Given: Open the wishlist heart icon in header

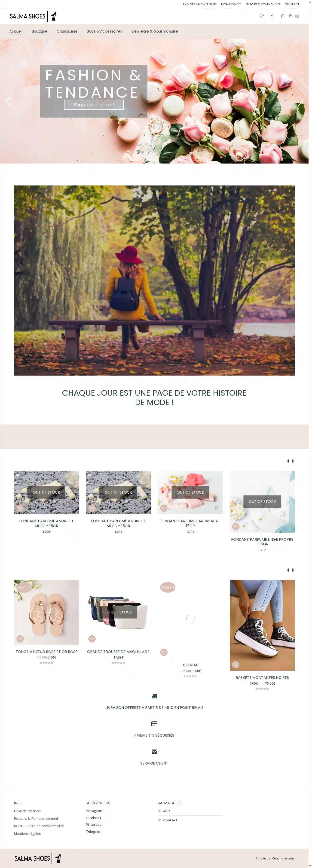Looking at the screenshot, I should click(x=262, y=16).
